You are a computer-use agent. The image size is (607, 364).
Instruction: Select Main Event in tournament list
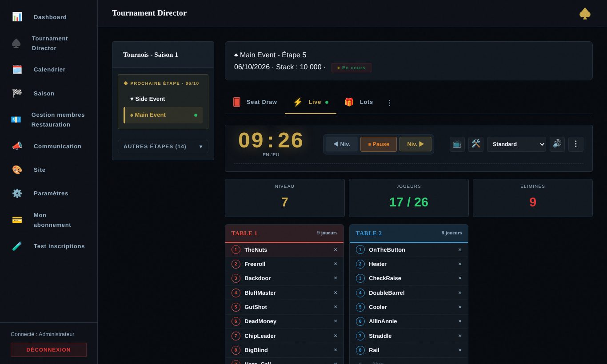[x=163, y=115]
